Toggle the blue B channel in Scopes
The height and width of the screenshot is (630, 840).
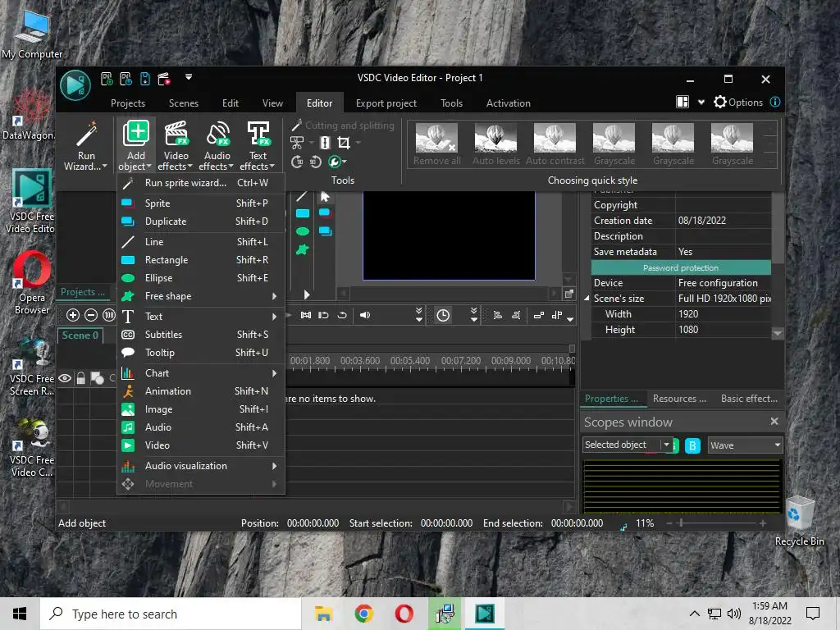pos(692,445)
